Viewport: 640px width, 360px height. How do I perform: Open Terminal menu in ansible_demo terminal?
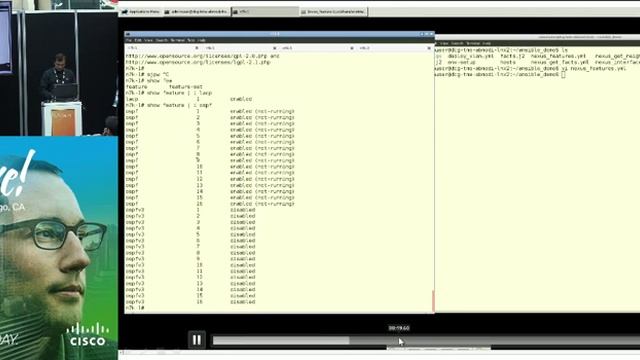click(473, 43)
